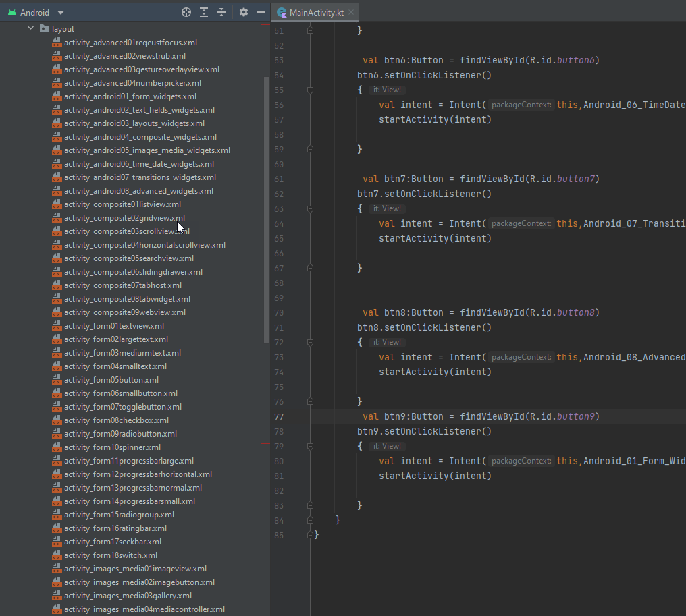Click the Android robot icon in project header
The height and width of the screenshot is (616, 686).
click(11, 13)
